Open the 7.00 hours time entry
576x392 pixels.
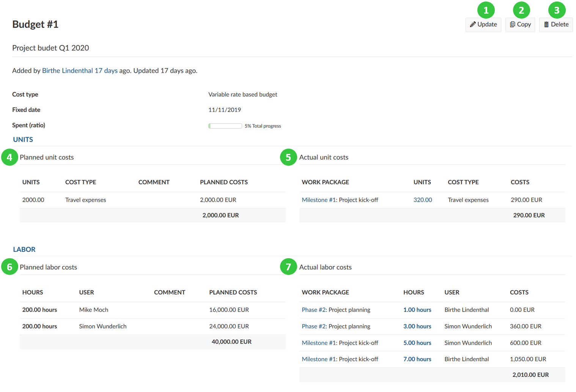click(x=417, y=359)
